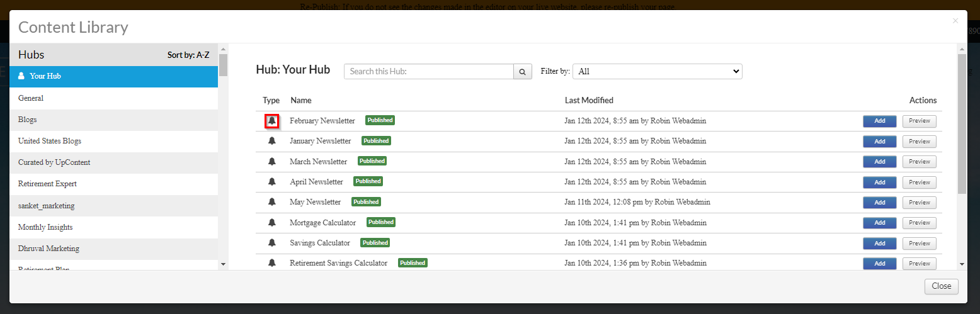Open the Curated by UpContent hub
980x314 pixels.
tap(113, 162)
